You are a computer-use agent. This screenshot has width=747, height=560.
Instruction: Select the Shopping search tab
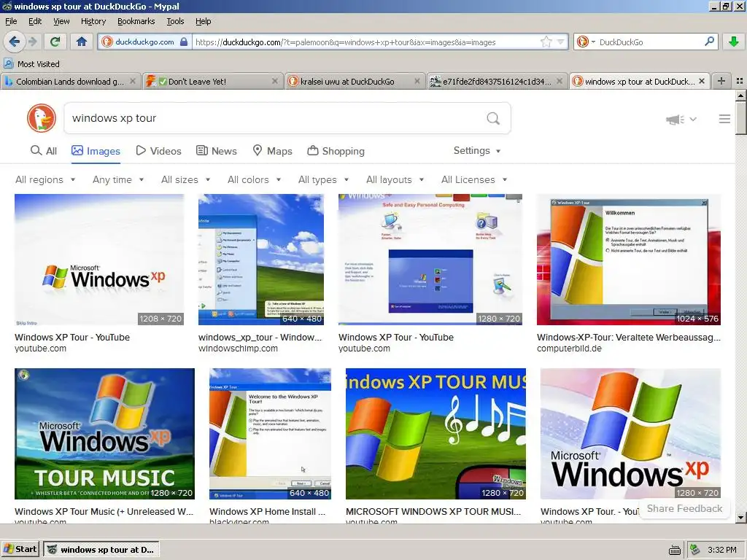[x=336, y=151]
